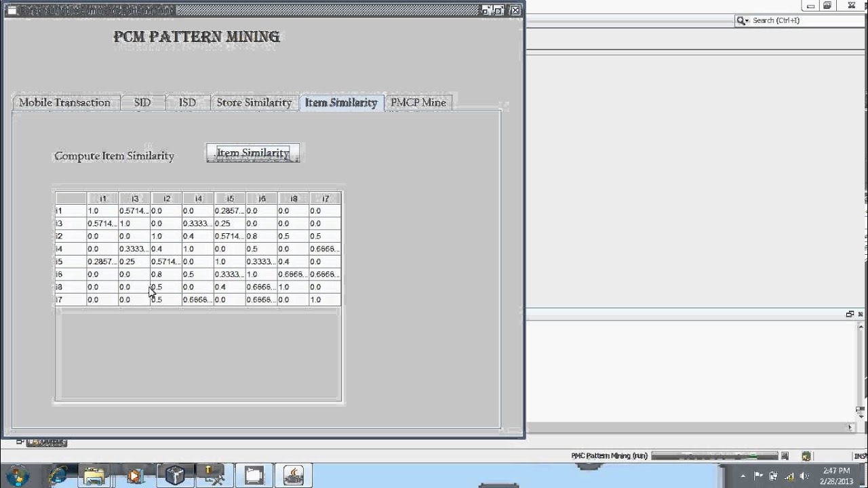Open the Windows Start menu
The width and height of the screenshot is (868, 488).
point(17,475)
